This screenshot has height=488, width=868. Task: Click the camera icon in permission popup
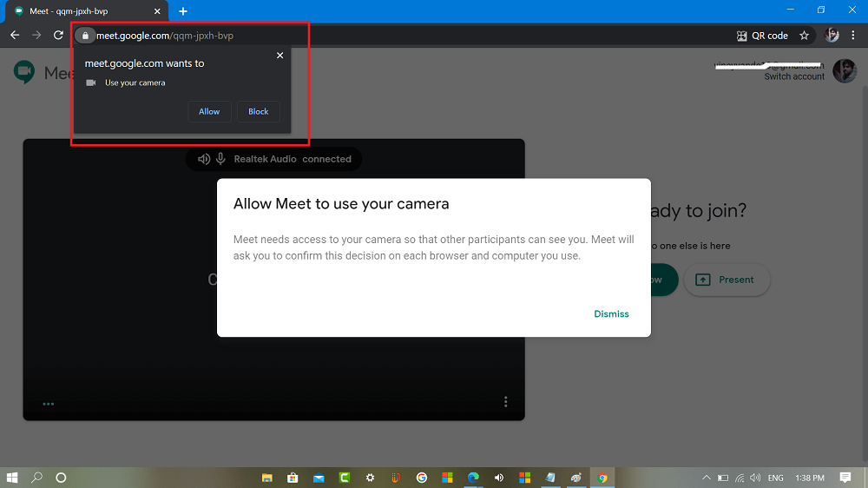click(x=91, y=82)
